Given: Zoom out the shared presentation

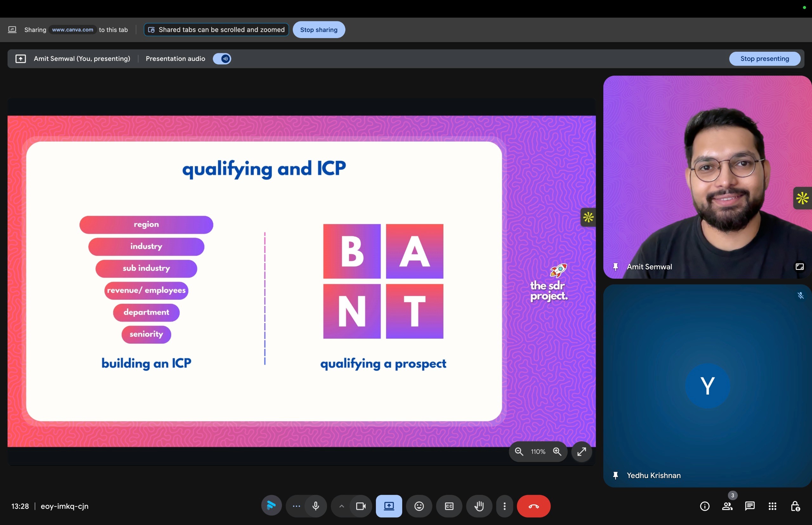Looking at the screenshot, I should point(519,452).
